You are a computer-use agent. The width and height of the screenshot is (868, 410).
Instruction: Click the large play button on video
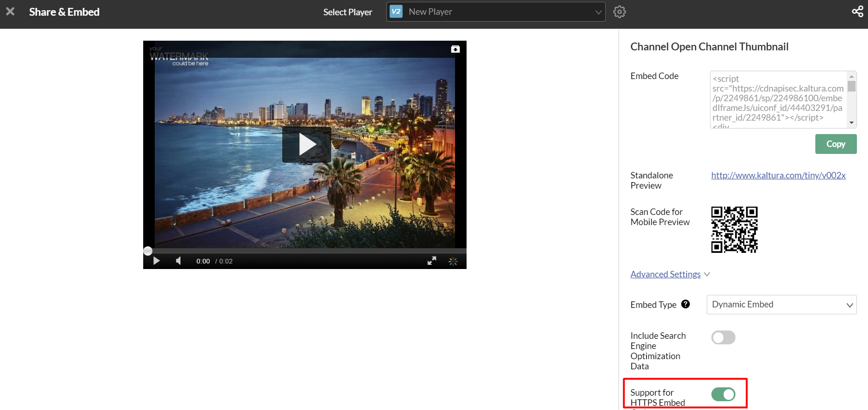[307, 145]
